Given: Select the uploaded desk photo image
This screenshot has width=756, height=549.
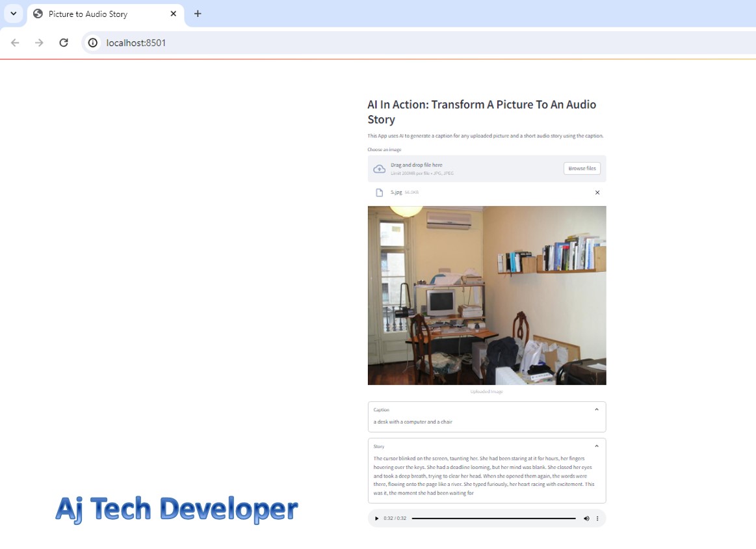Looking at the screenshot, I should point(486,295).
